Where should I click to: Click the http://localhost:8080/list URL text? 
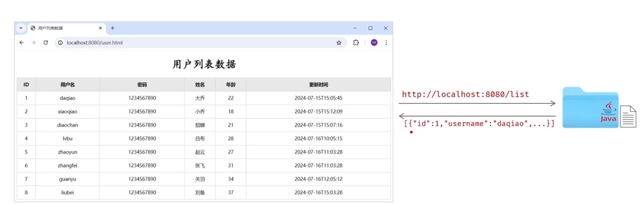click(x=465, y=95)
